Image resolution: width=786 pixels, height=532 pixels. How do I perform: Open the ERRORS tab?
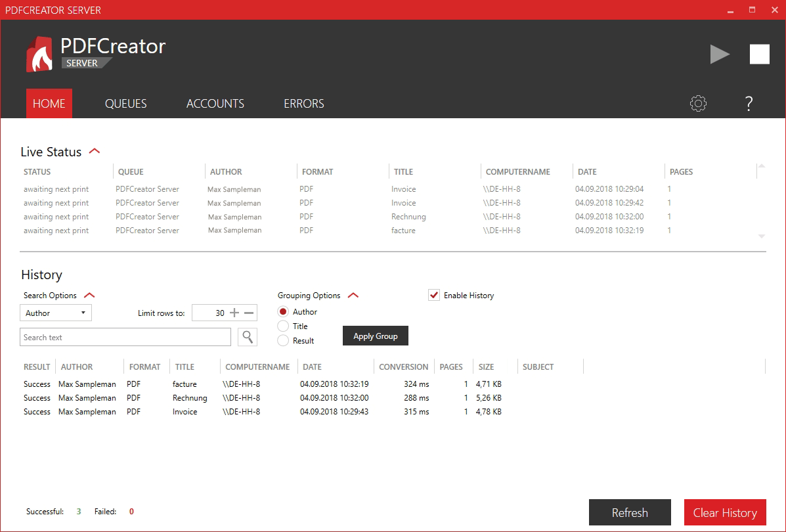pyautogui.click(x=303, y=103)
